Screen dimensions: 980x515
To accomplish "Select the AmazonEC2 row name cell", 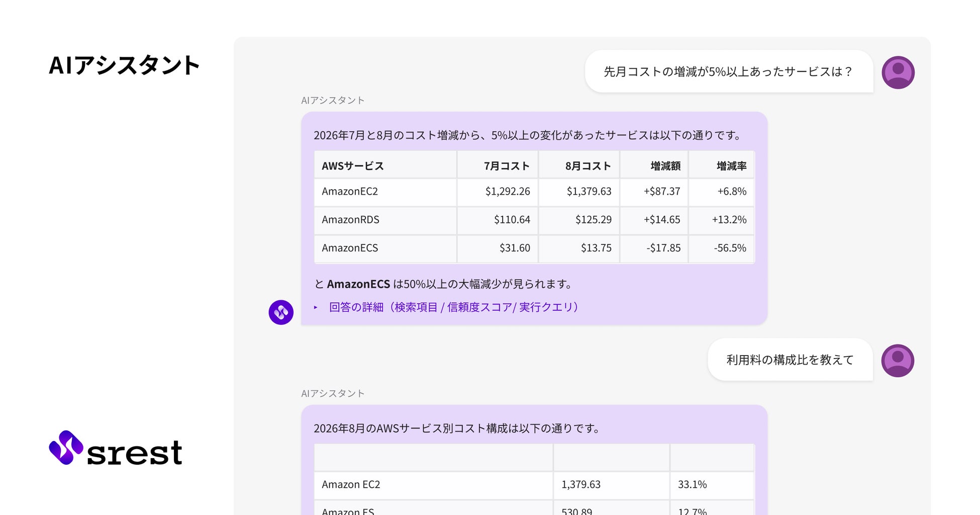I will click(385, 192).
